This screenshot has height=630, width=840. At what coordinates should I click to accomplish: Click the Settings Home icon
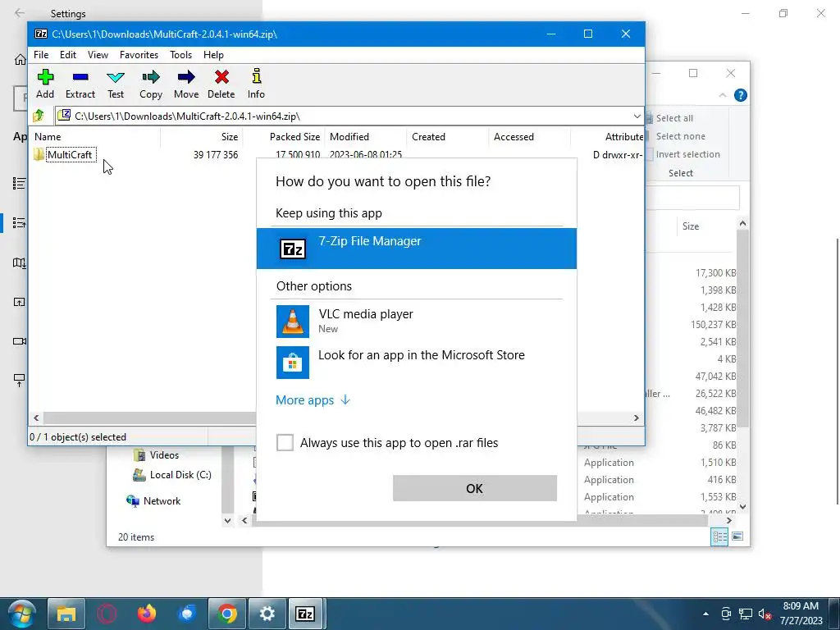20,59
